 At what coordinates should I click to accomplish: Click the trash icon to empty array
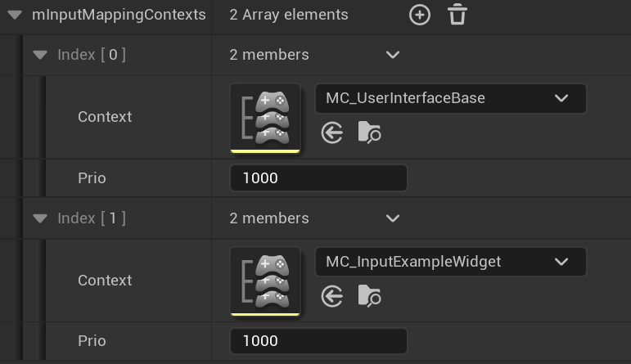tap(458, 15)
